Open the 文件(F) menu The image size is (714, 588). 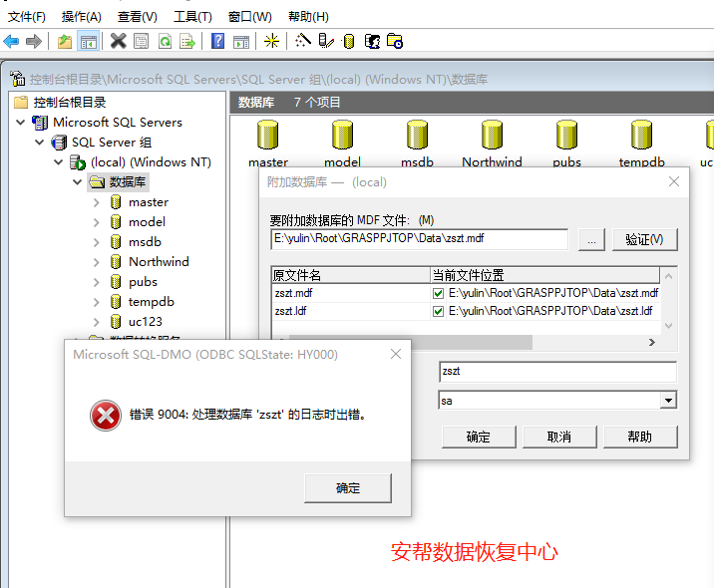point(27,17)
